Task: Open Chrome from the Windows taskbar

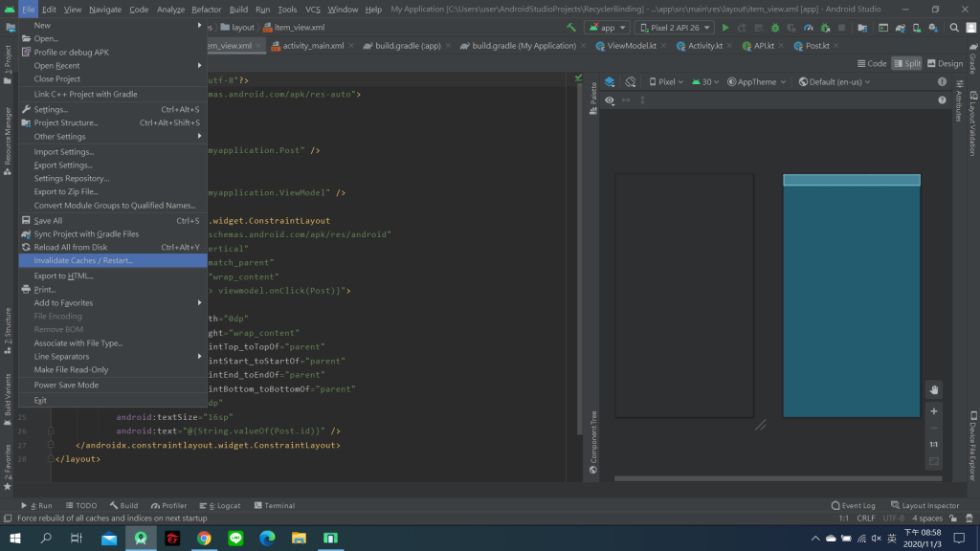Action: pyautogui.click(x=204, y=538)
